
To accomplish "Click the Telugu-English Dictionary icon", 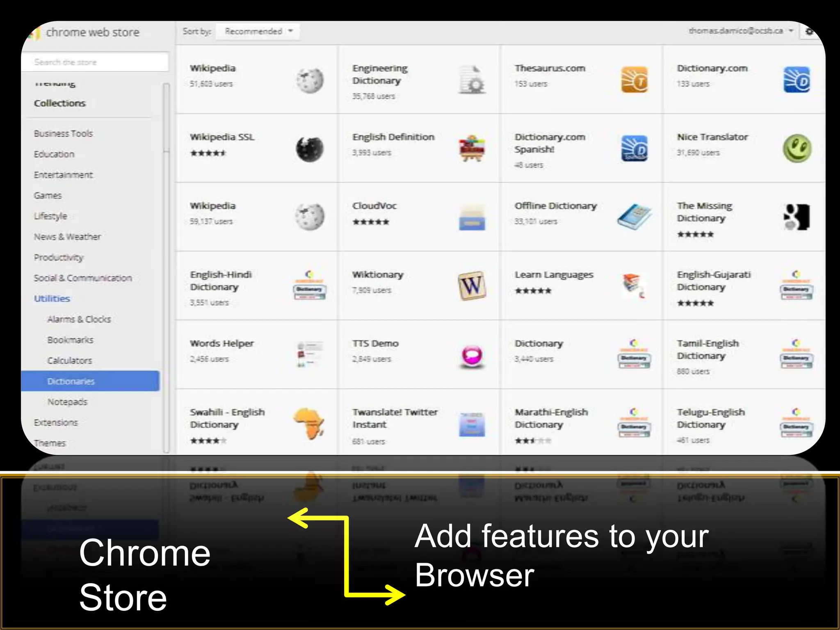I will point(797,423).
